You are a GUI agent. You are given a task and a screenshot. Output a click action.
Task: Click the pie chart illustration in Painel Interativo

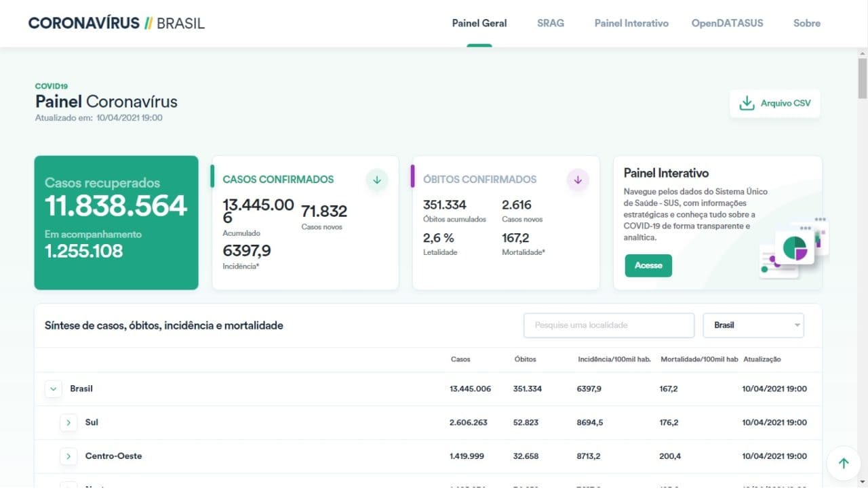pos(794,248)
